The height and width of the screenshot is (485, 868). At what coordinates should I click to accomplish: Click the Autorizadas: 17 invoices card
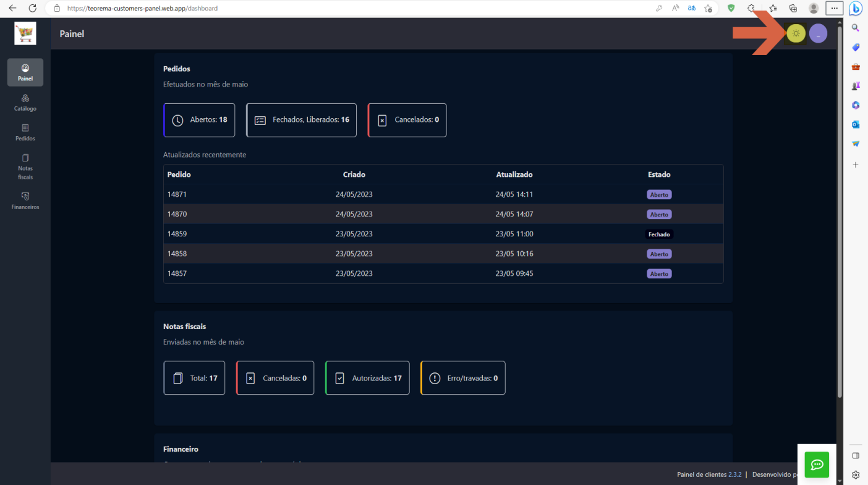(x=367, y=377)
